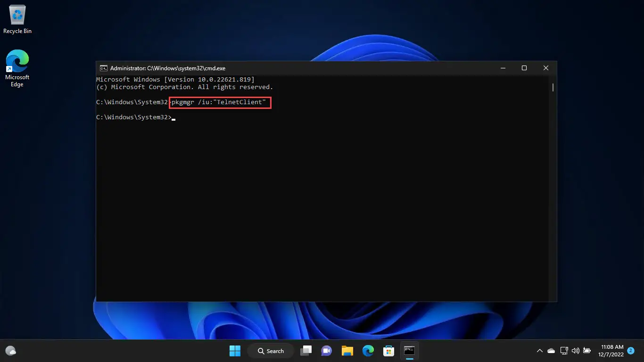Image resolution: width=644 pixels, height=362 pixels.
Task: Open the Chat app on taskbar
Action: 326,351
